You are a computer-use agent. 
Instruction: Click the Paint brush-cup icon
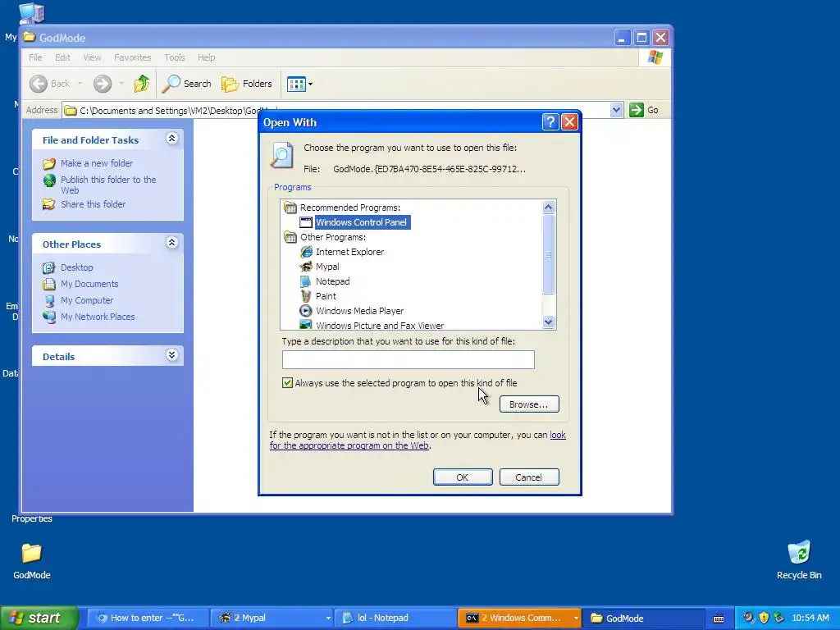click(306, 296)
